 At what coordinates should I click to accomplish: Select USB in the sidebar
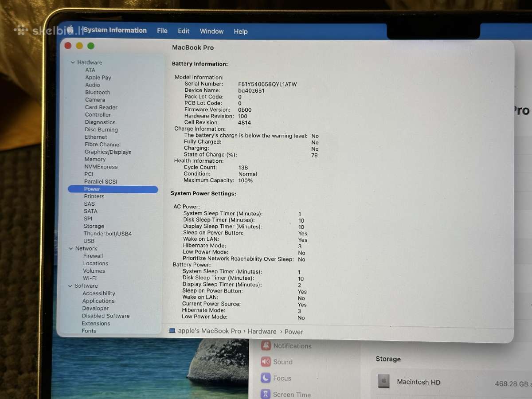pos(89,241)
